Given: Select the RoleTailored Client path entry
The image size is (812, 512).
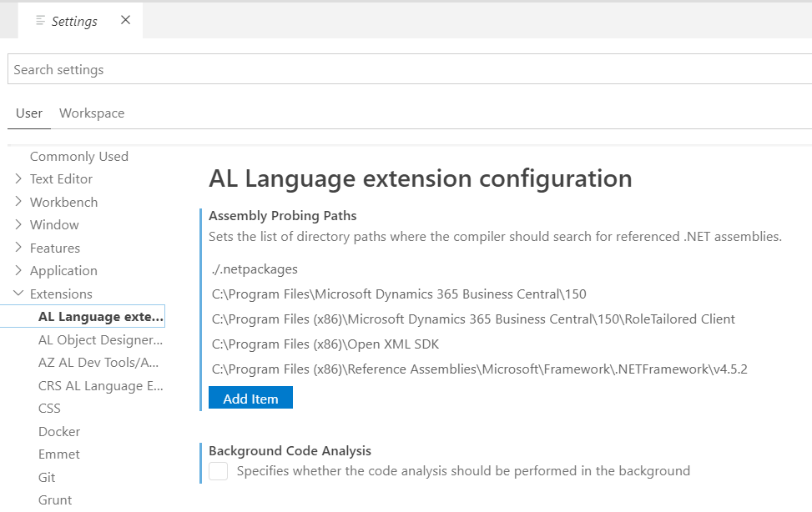Looking at the screenshot, I should [473, 319].
